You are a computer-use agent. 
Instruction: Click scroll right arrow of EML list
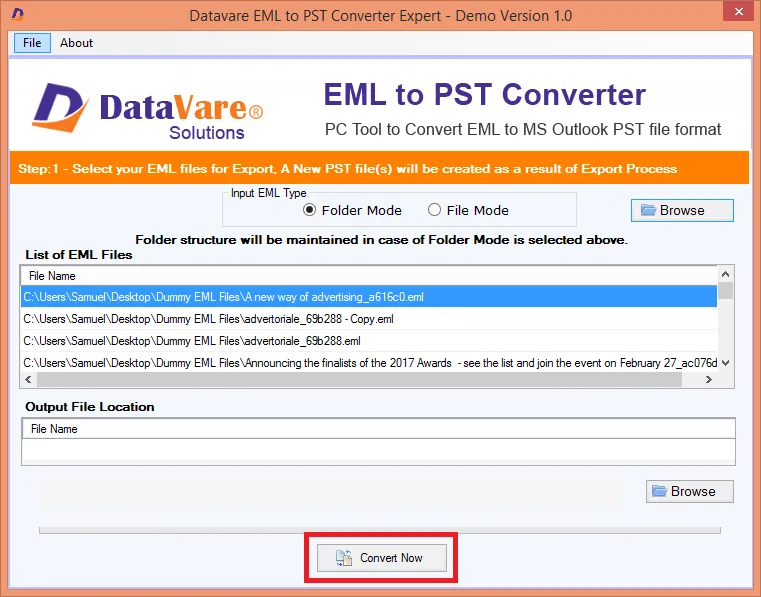709,380
